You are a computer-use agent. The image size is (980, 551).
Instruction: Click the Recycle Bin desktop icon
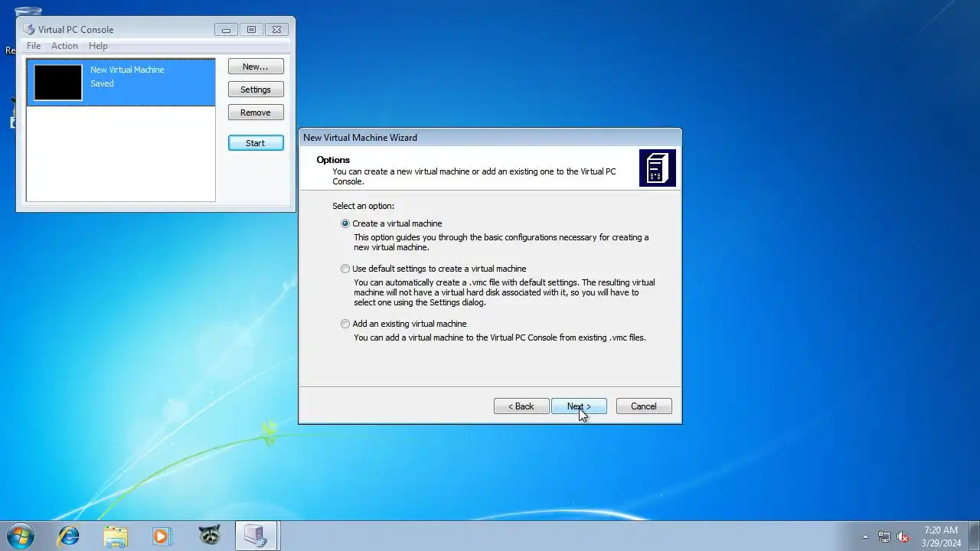[x=28, y=12]
